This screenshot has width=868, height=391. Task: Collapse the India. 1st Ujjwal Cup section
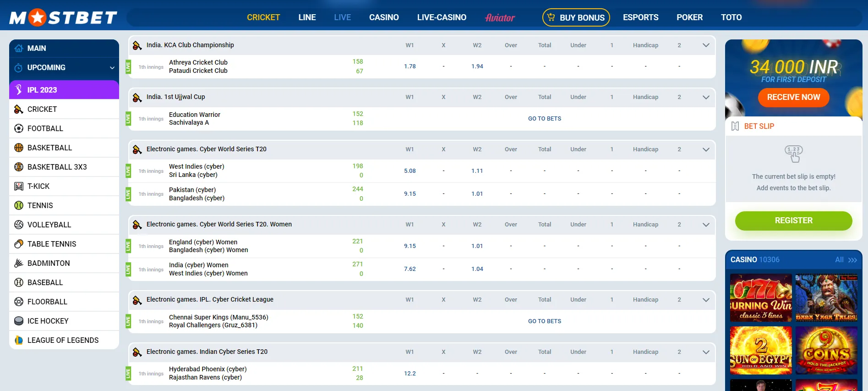click(706, 97)
